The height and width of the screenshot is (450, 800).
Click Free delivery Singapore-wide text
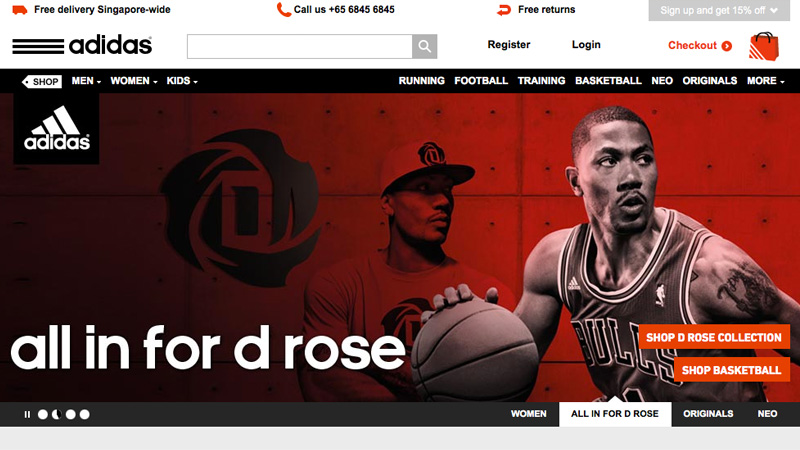click(102, 10)
